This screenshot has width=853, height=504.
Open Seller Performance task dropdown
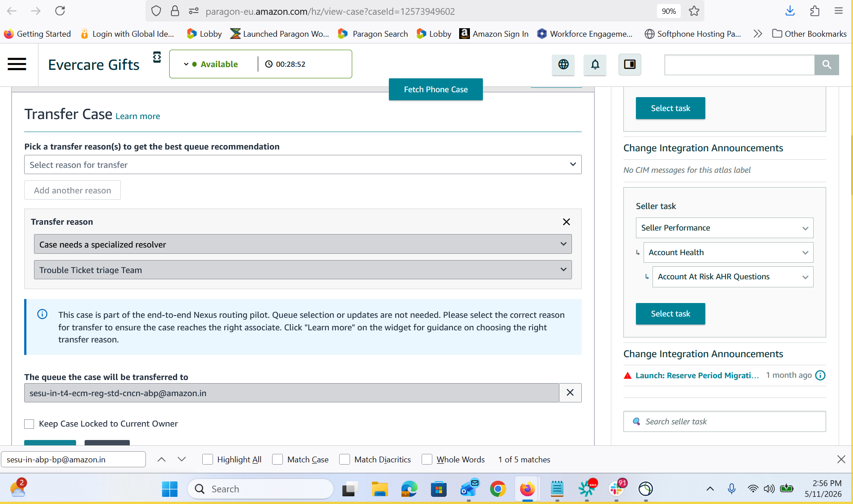(x=725, y=228)
